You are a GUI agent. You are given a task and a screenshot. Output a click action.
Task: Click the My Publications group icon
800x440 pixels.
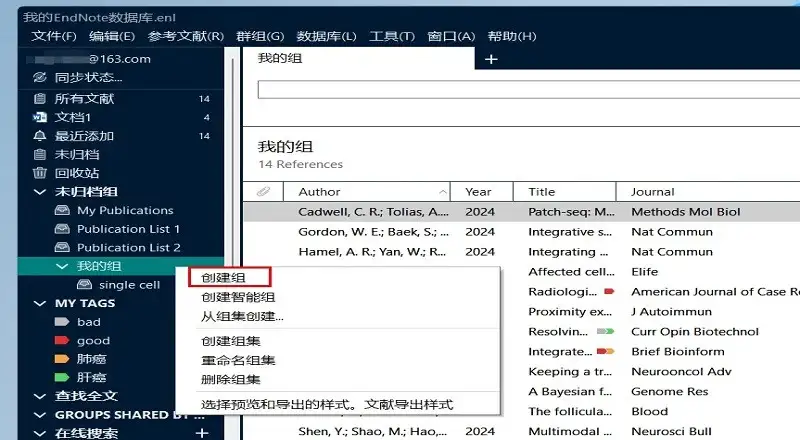62,210
